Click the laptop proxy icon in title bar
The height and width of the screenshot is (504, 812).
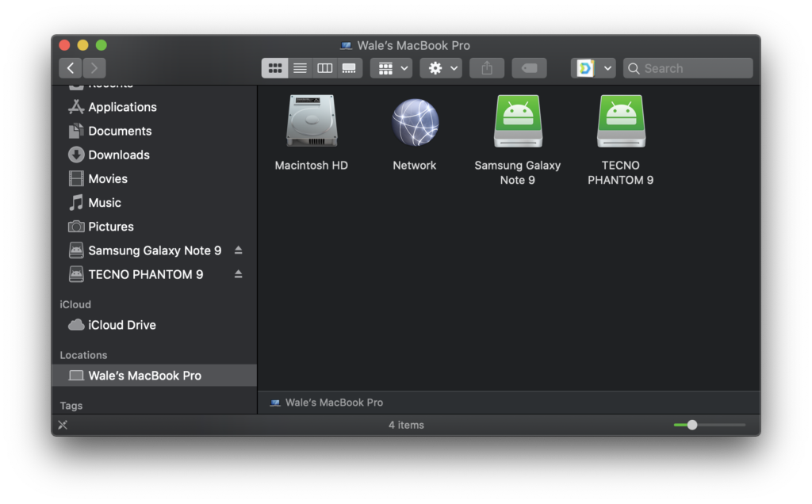click(x=346, y=45)
